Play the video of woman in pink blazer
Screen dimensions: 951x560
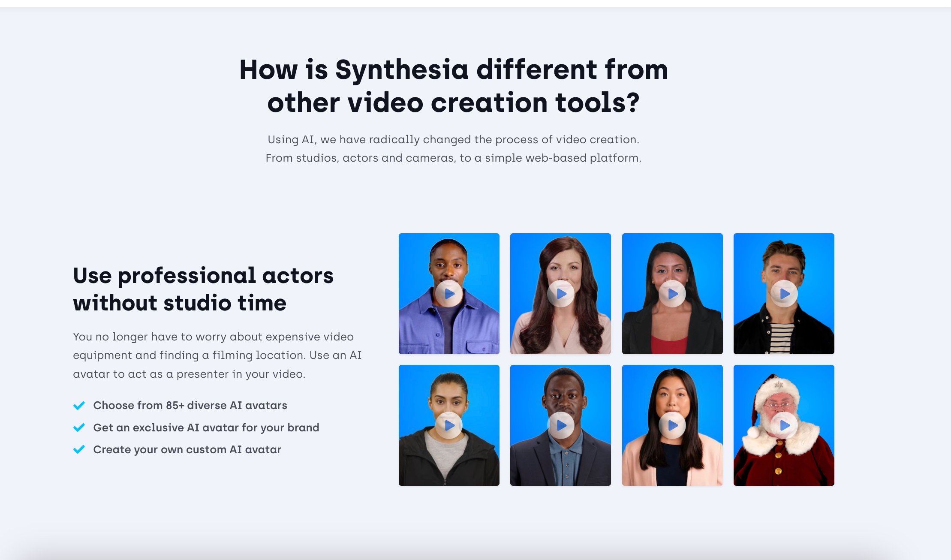[672, 425]
